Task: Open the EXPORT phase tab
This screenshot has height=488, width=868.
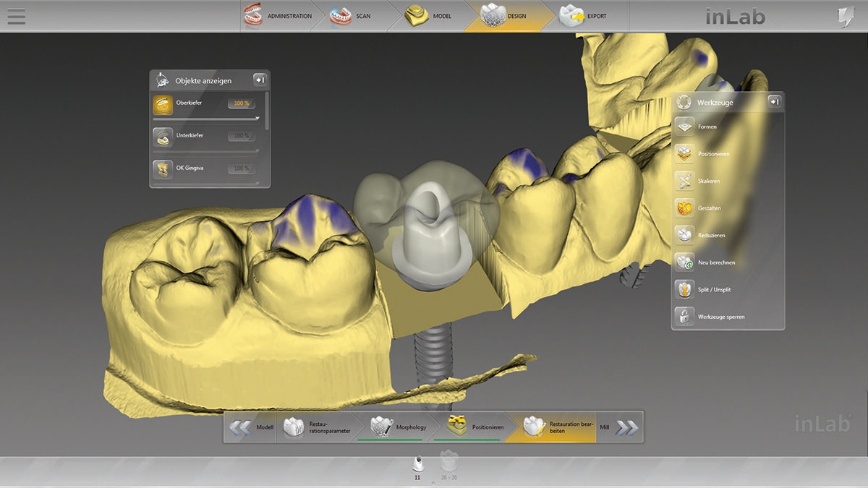Action: click(584, 16)
